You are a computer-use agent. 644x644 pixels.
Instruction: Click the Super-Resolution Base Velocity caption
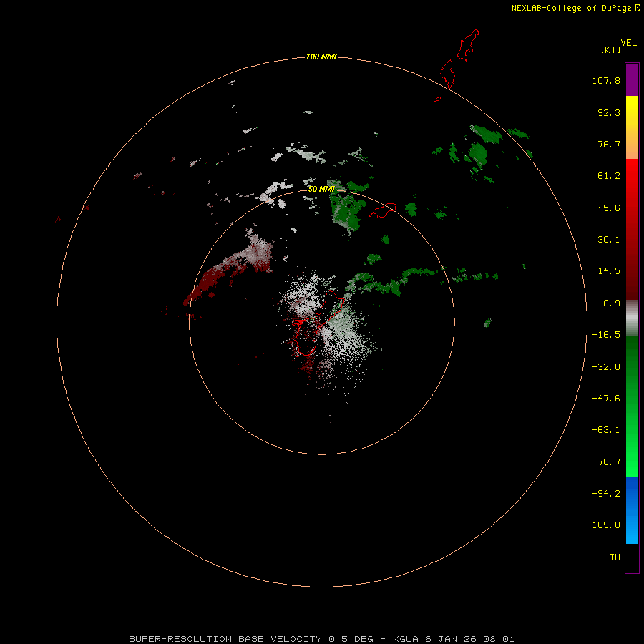pyautogui.click(x=321, y=639)
